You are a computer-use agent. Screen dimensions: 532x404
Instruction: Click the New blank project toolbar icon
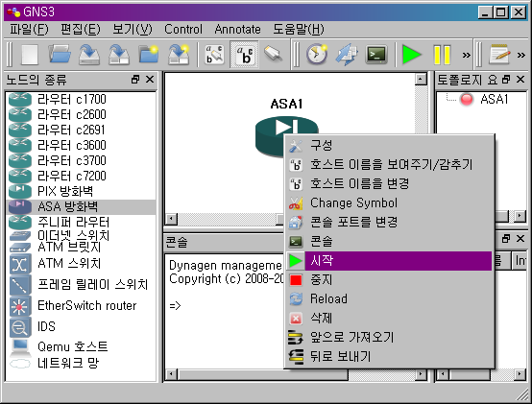[x=30, y=55]
